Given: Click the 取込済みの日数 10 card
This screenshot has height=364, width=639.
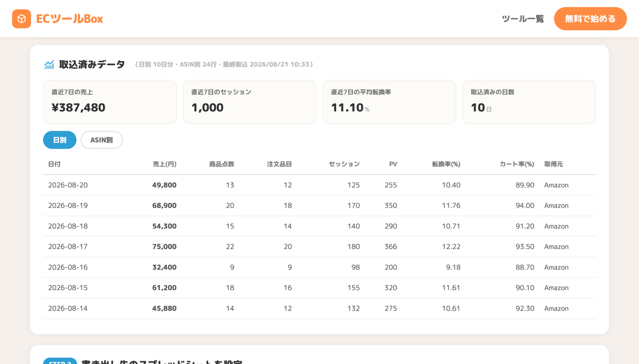Looking at the screenshot, I should pyautogui.click(x=529, y=102).
